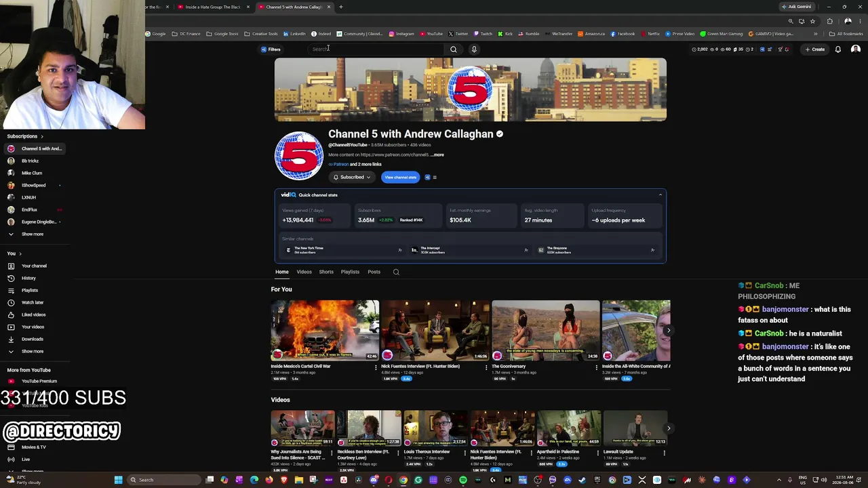The width and height of the screenshot is (868, 488).
Task: Open Watch later in sidebar
Action: [33, 302]
